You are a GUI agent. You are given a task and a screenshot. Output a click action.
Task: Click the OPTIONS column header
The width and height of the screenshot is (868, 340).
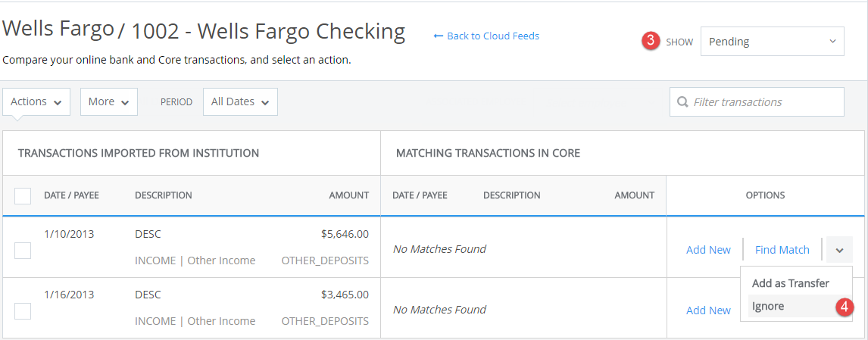[x=765, y=195]
